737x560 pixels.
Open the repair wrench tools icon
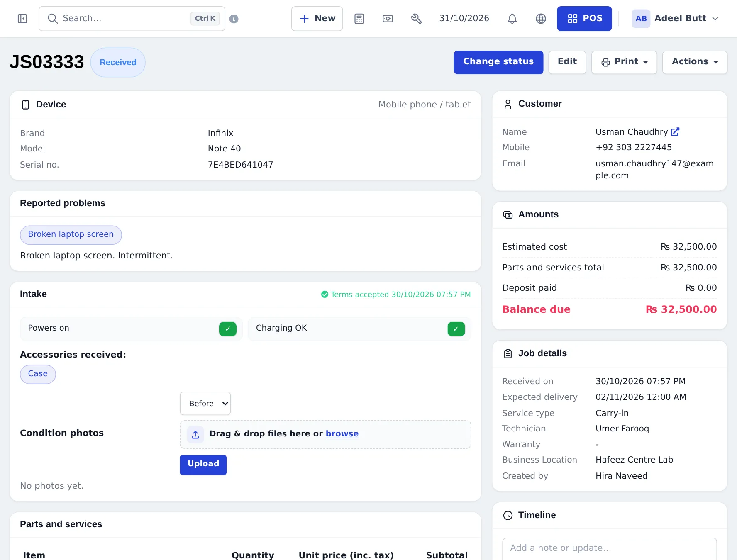[x=416, y=19]
